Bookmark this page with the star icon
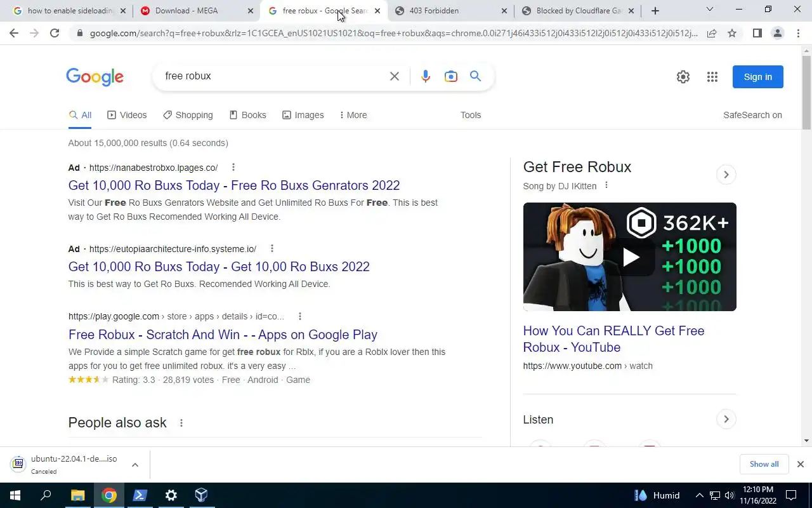 [732, 33]
